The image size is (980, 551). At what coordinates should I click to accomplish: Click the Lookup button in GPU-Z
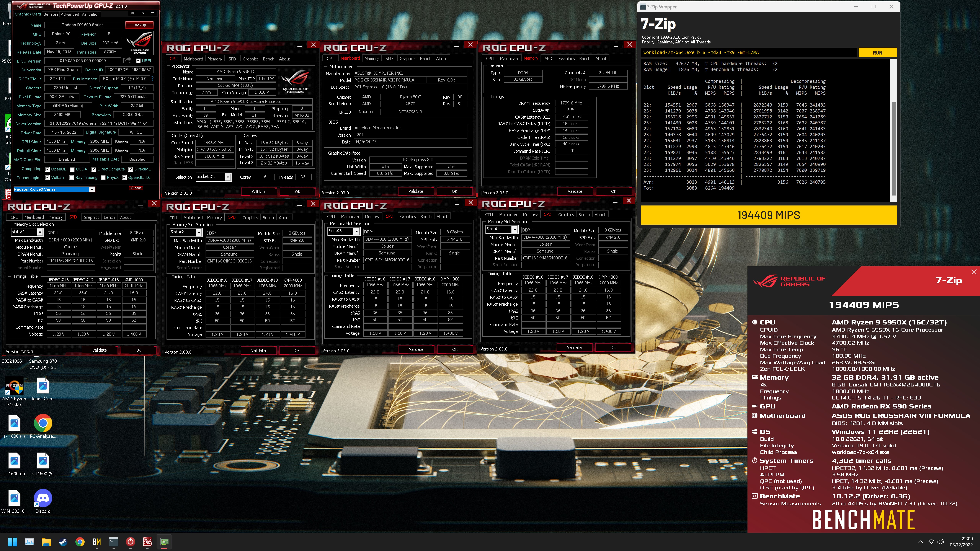point(139,25)
